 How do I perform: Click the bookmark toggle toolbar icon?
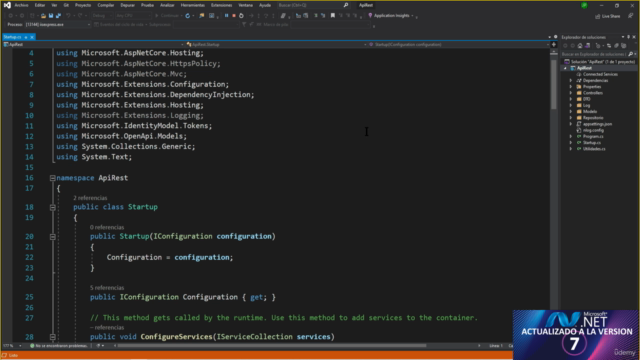coord(333,16)
